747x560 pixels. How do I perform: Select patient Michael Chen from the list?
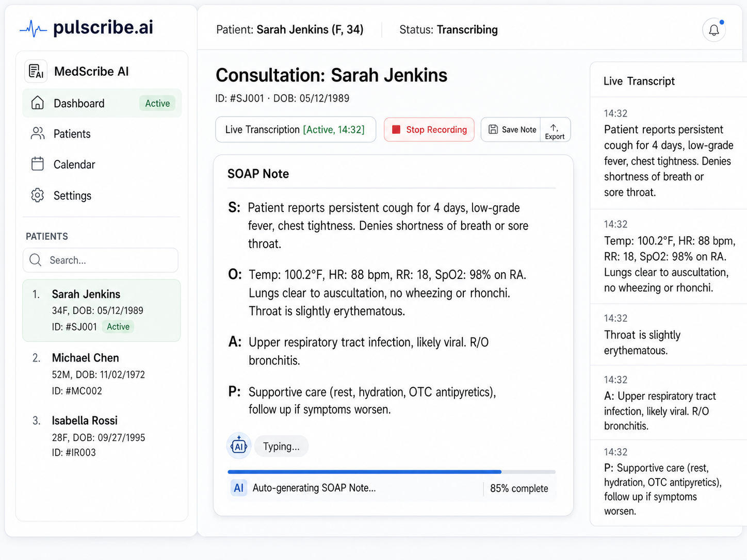[x=85, y=358]
